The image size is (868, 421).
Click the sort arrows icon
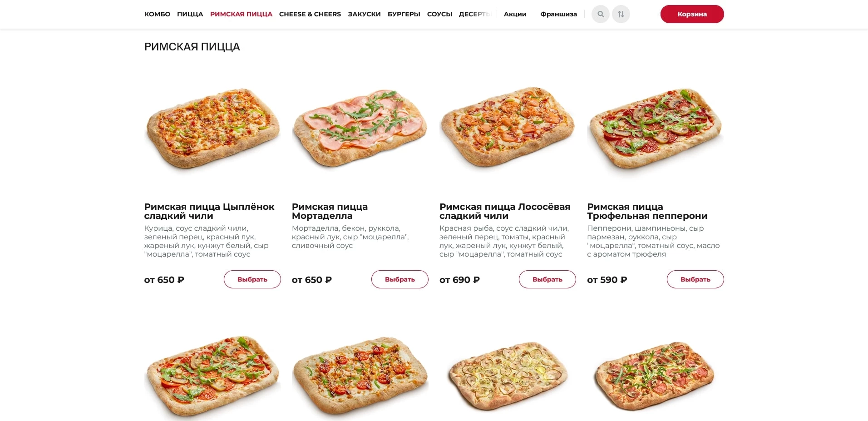(621, 14)
